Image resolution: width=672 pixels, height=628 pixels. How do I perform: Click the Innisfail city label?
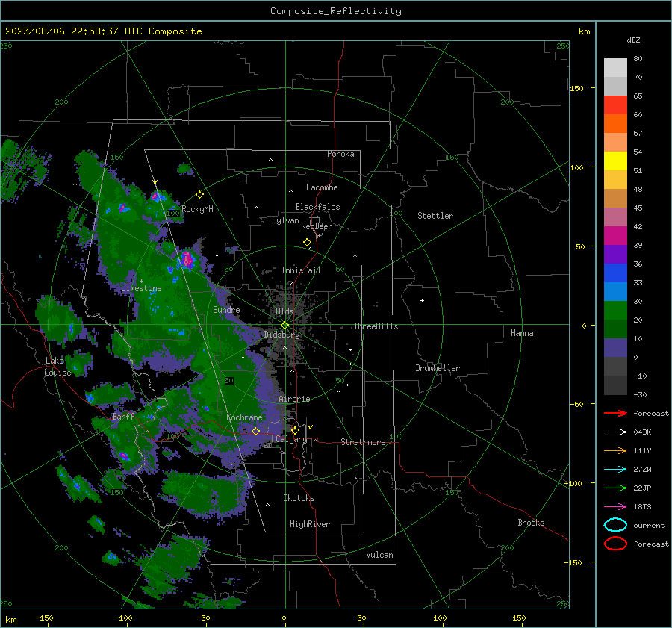(301, 270)
